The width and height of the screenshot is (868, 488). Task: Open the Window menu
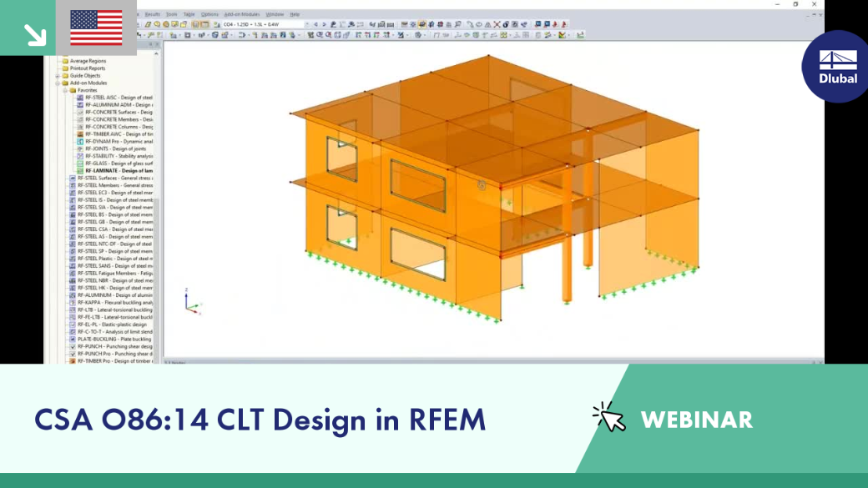tap(275, 14)
